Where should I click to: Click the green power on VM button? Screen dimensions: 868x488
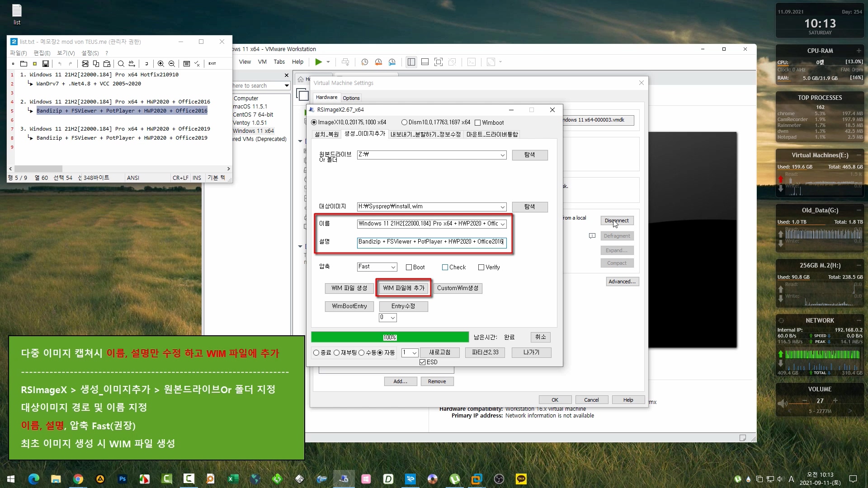point(319,62)
